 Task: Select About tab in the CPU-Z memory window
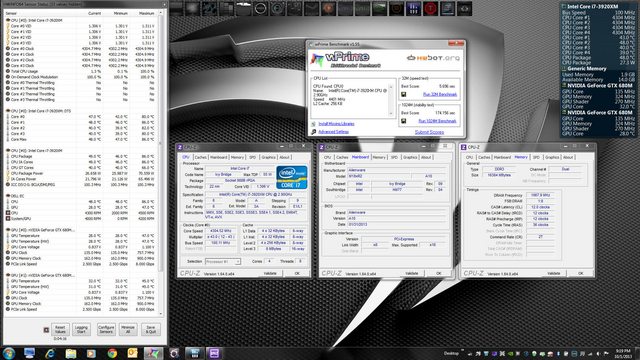[568, 157]
